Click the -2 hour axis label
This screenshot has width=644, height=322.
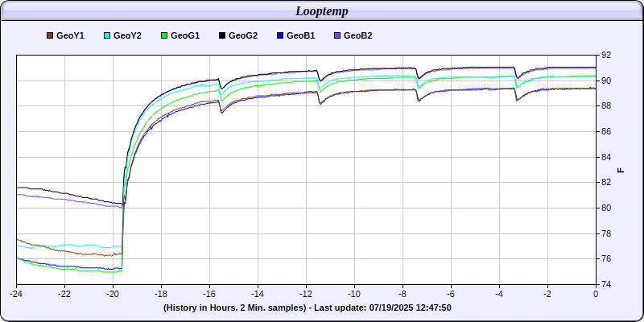(x=547, y=294)
